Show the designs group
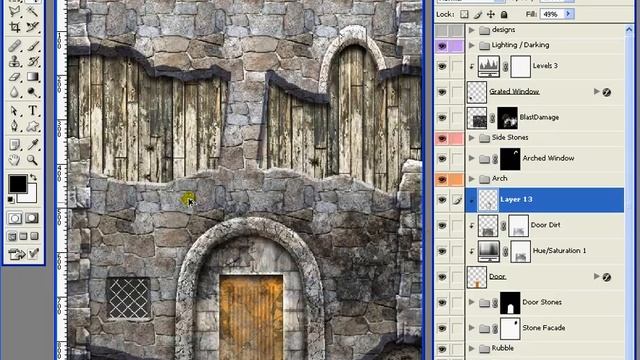640x360 pixels. click(442, 30)
